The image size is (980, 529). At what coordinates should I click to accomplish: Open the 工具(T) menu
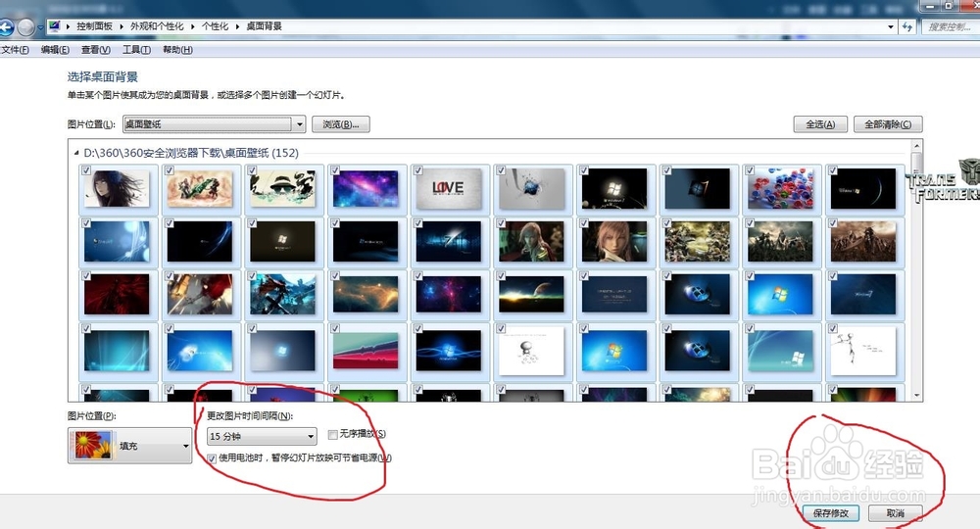(136, 50)
